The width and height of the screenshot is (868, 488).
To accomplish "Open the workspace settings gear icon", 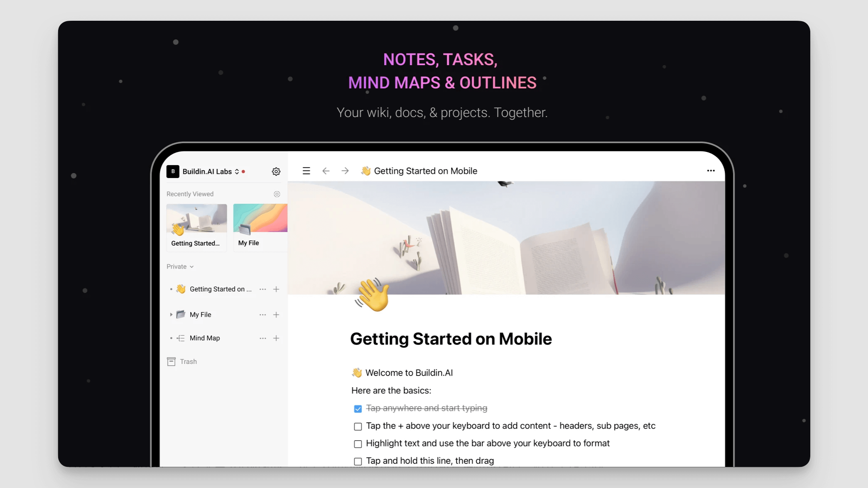I will click(x=276, y=171).
